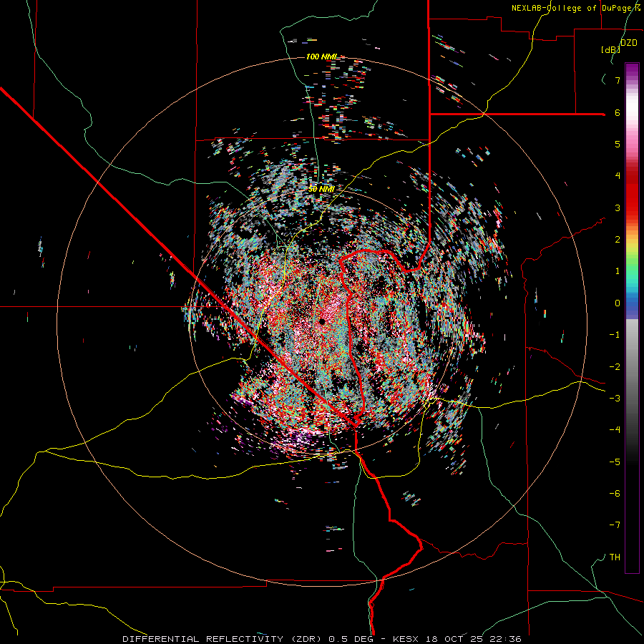Click the -7 tick label on the scale
The height and width of the screenshot is (644, 644).
point(615,525)
